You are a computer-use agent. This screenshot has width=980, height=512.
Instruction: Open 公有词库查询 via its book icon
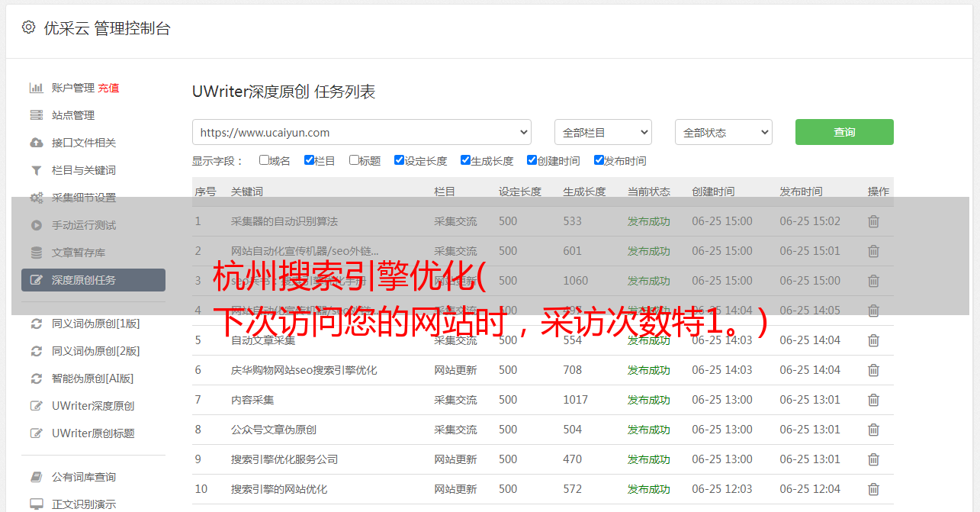point(36,477)
